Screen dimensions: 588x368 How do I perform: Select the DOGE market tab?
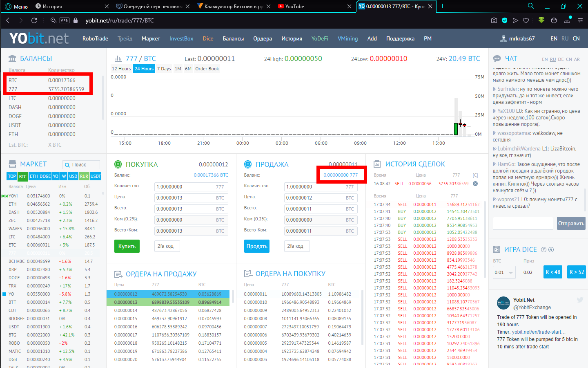click(x=45, y=176)
